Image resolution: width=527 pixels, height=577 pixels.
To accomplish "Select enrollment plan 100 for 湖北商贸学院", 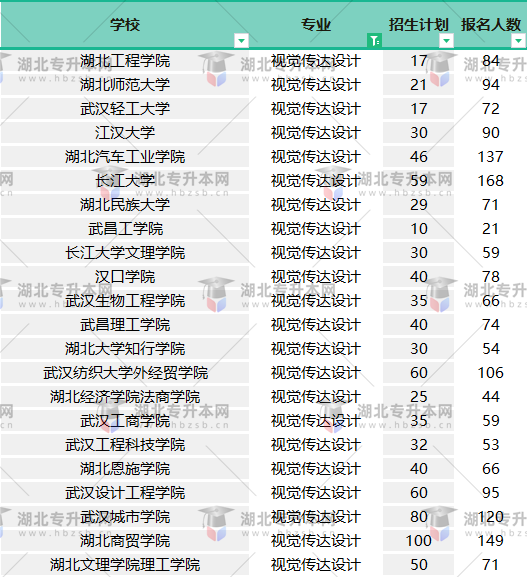I will (418, 541).
